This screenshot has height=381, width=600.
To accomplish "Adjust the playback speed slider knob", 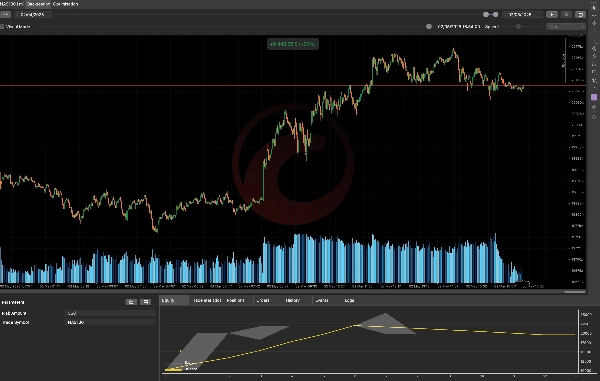I will [518, 26].
